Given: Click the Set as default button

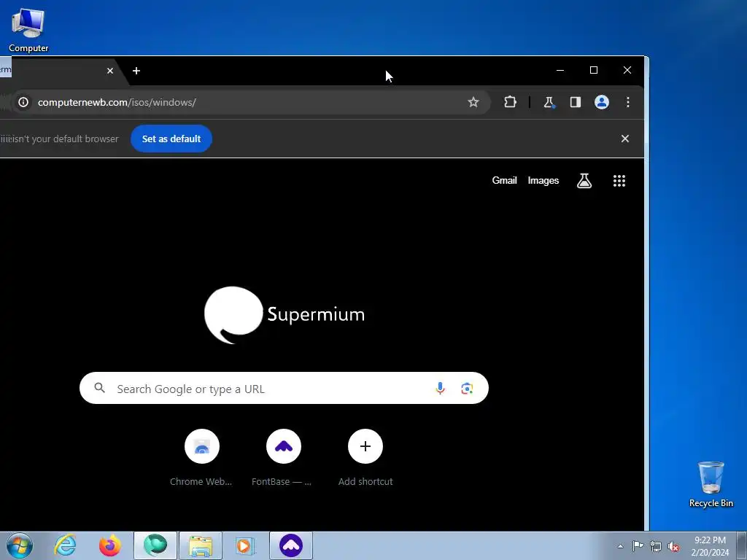Looking at the screenshot, I should tap(171, 139).
